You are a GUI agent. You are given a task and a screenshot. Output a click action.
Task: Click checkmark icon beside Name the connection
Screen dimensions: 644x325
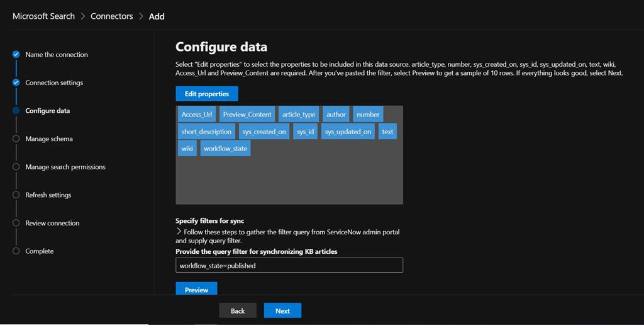click(16, 54)
